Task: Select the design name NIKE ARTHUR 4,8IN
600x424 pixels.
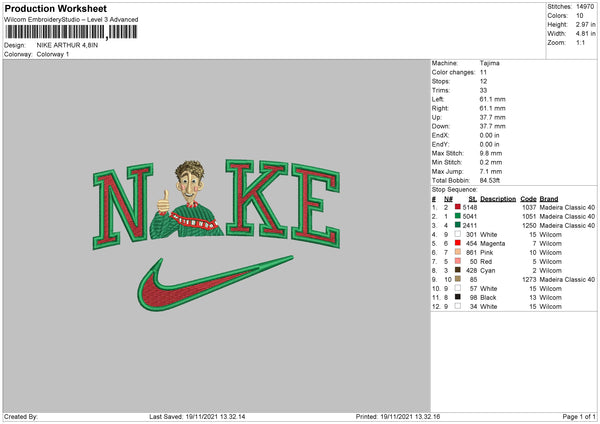Action: pyautogui.click(x=67, y=45)
